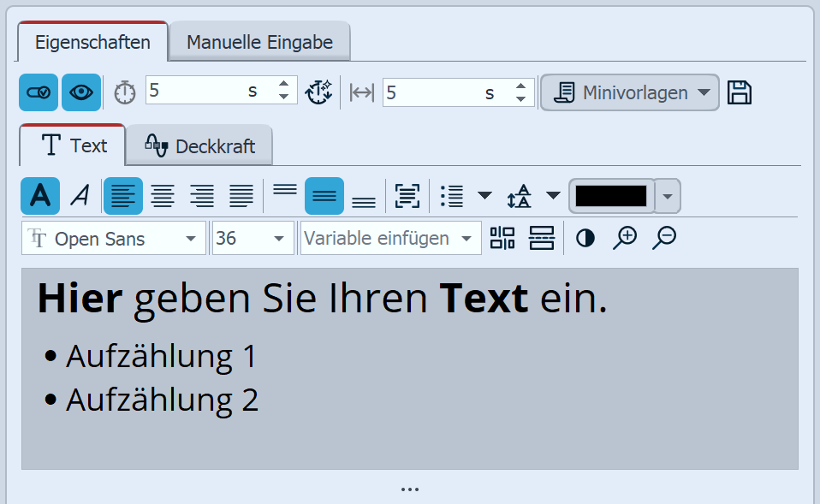The width and height of the screenshot is (820, 504).
Task: Click the rotation animation icon
Action: [318, 92]
